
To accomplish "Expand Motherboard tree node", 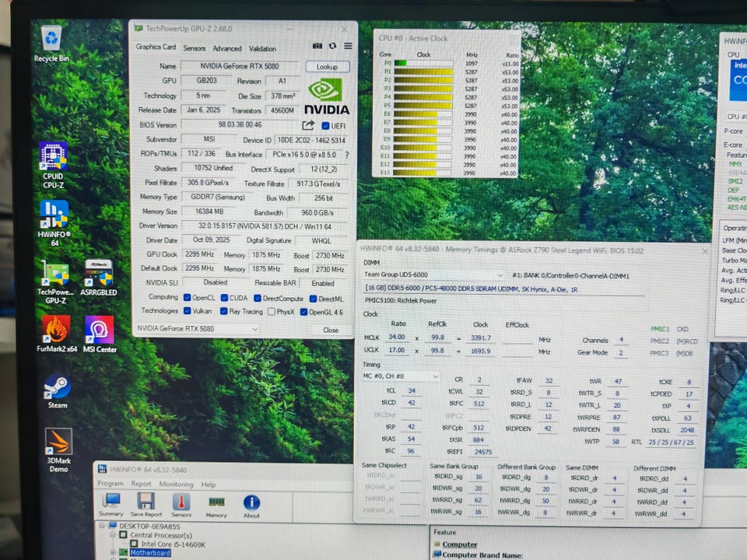I will coord(113,553).
